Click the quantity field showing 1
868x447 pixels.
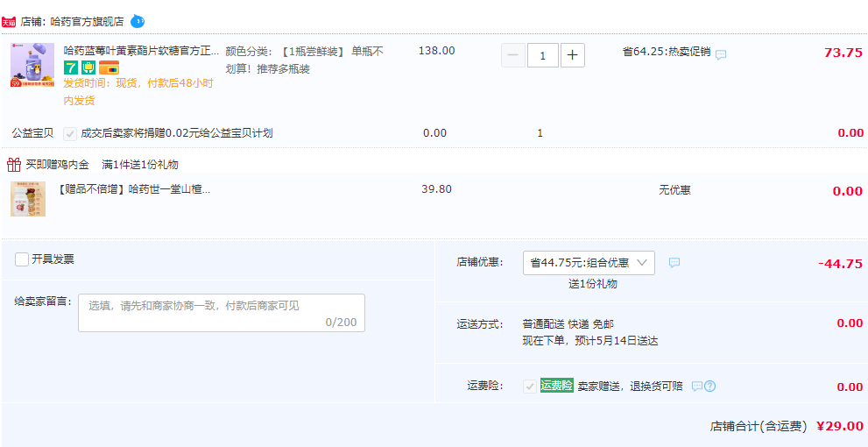coord(542,55)
